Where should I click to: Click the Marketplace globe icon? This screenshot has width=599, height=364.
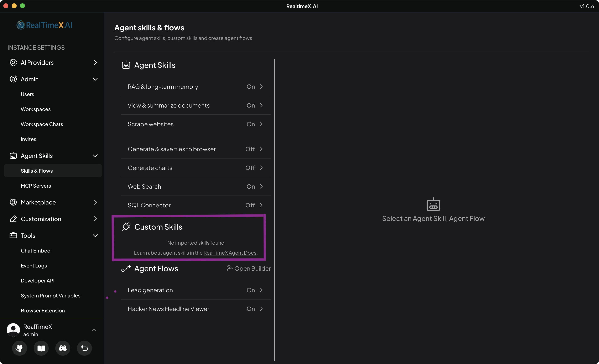(x=13, y=202)
